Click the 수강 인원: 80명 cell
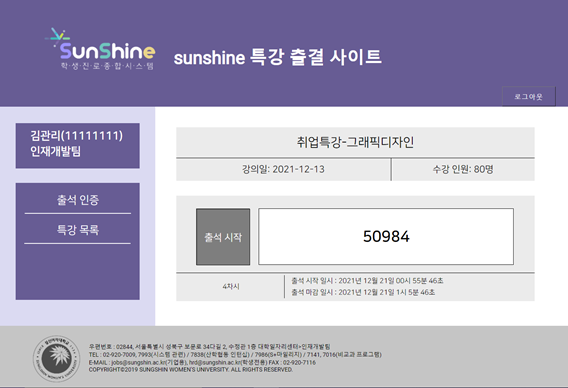 463,170
